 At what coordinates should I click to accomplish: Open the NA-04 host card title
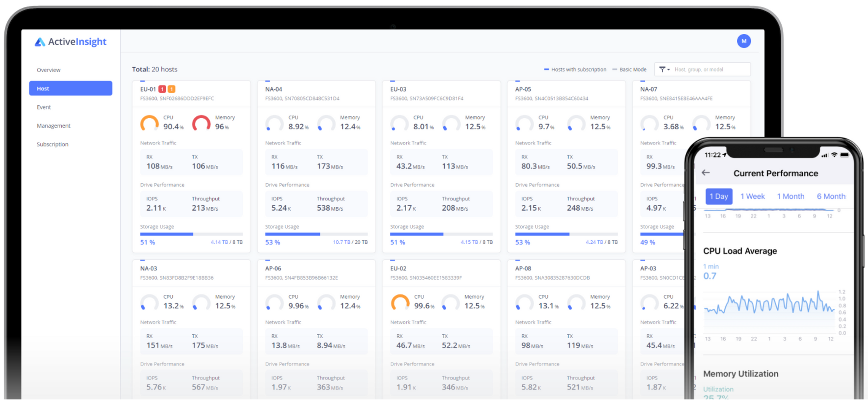point(273,89)
